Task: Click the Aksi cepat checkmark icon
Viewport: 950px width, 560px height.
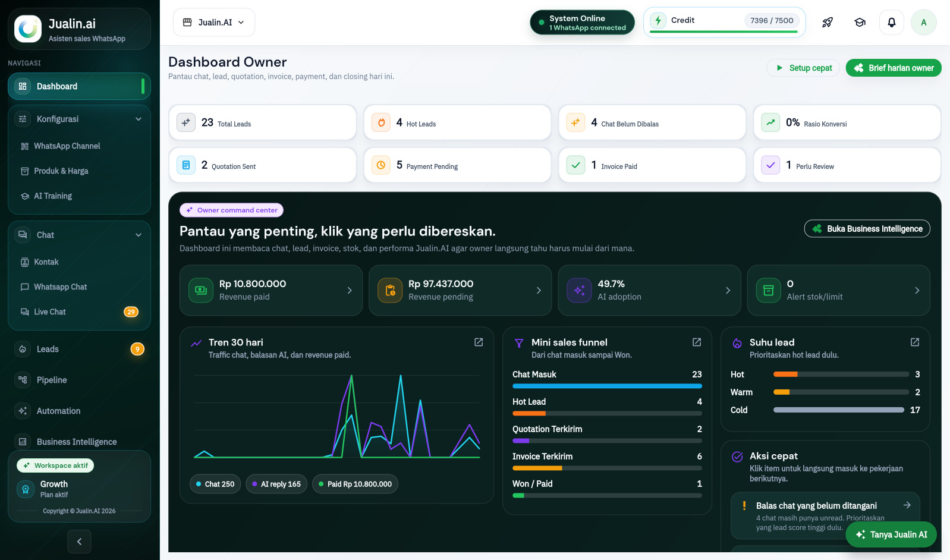Action: [737, 457]
